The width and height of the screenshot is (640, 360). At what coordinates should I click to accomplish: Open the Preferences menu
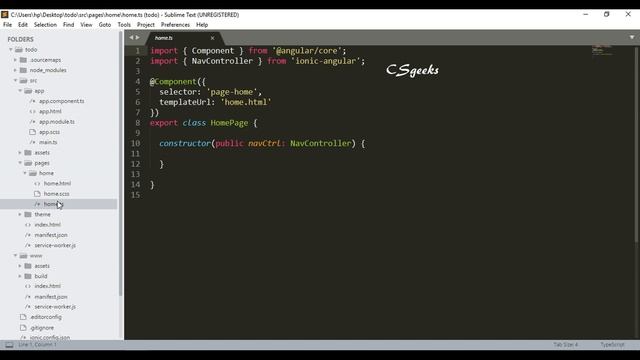pyautogui.click(x=175, y=24)
